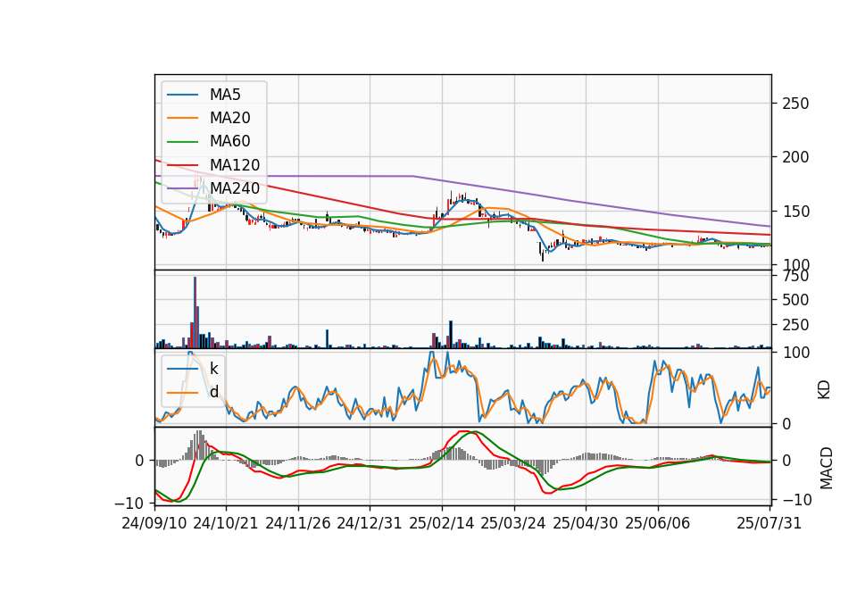
Task: Click the 200 price axis tick label
Action: (x=795, y=157)
